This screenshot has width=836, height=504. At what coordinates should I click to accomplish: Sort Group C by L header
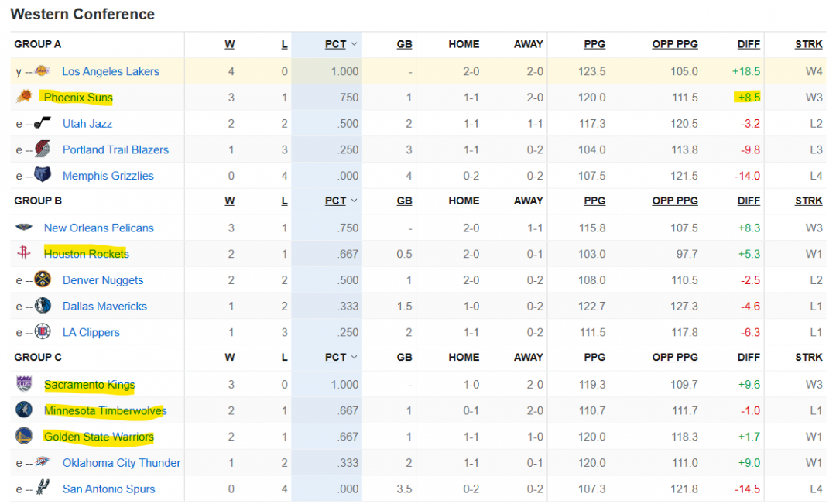(285, 358)
